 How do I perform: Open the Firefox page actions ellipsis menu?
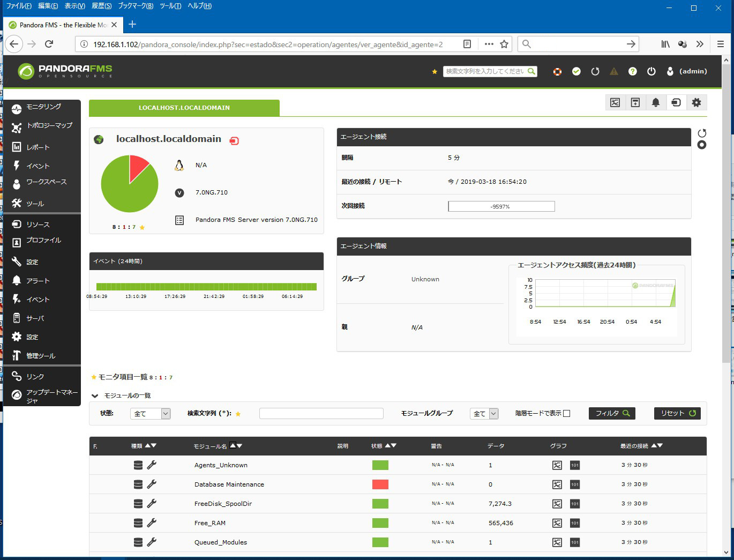tap(489, 44)
